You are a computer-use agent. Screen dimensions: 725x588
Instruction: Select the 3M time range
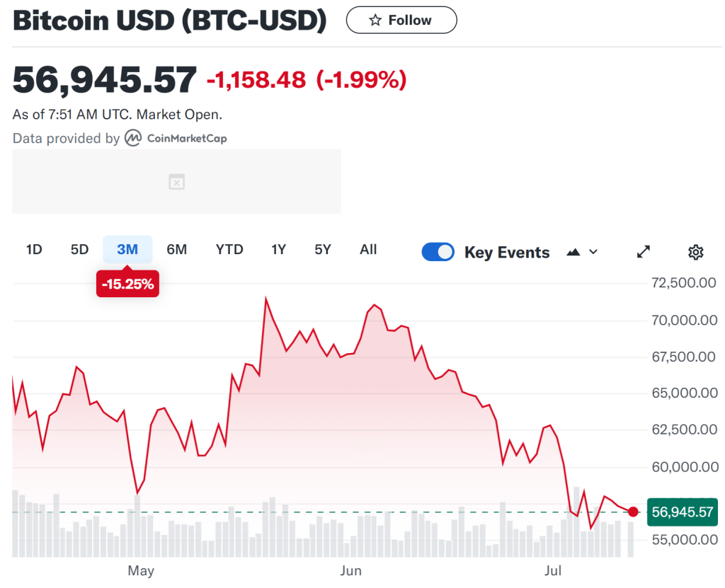click(x=127, y=249)
